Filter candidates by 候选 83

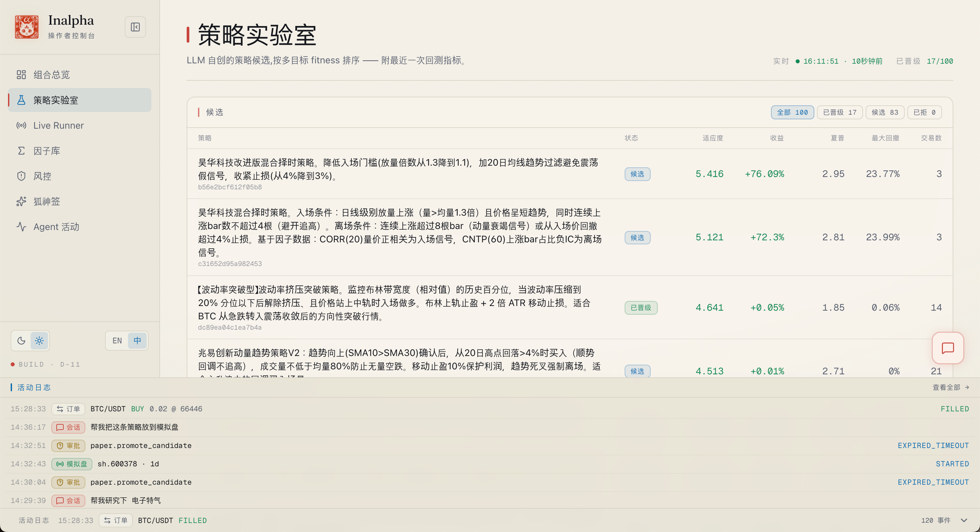coord(885,112)
